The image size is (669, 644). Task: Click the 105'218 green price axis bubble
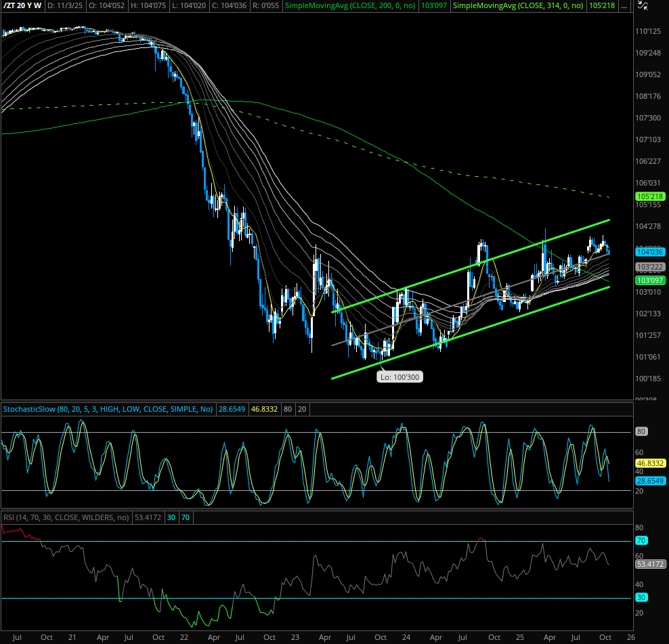pos(650,196)
